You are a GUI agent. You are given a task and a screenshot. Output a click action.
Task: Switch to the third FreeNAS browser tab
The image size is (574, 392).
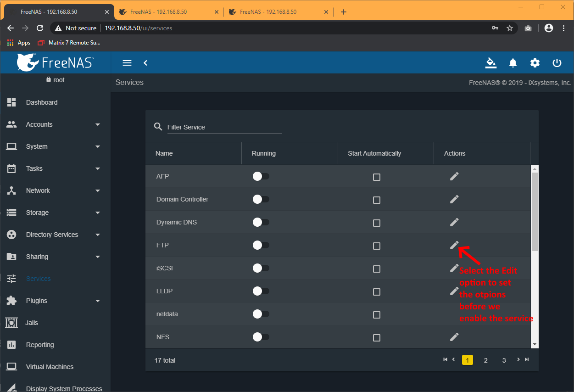pyautogui.click(x=278, y=12)
